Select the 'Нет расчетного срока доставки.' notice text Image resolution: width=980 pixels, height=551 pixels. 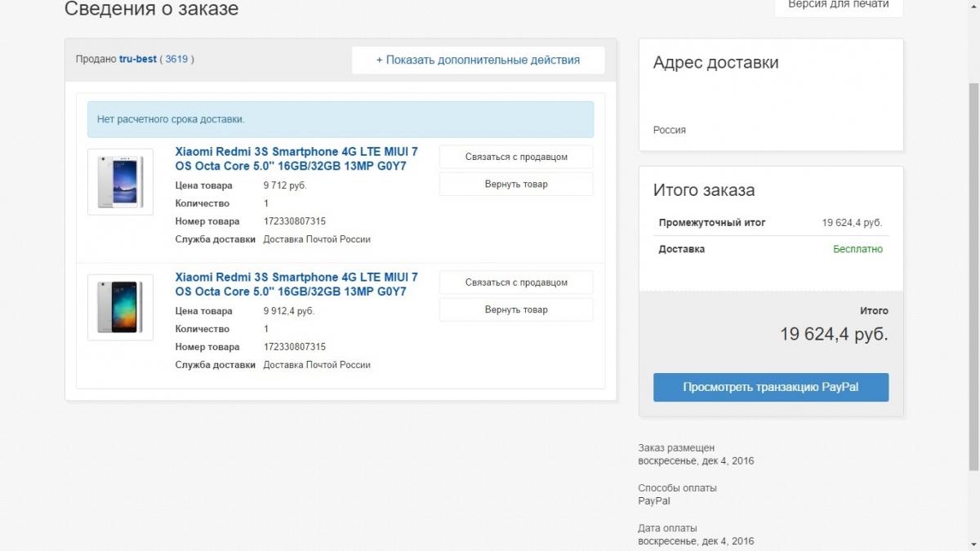(x=171, y=119)
